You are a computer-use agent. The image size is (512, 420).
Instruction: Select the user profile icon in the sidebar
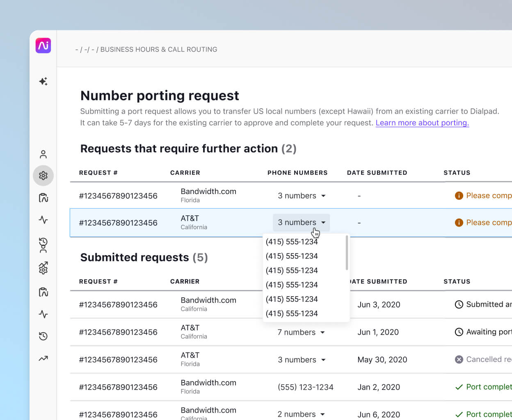43,154
